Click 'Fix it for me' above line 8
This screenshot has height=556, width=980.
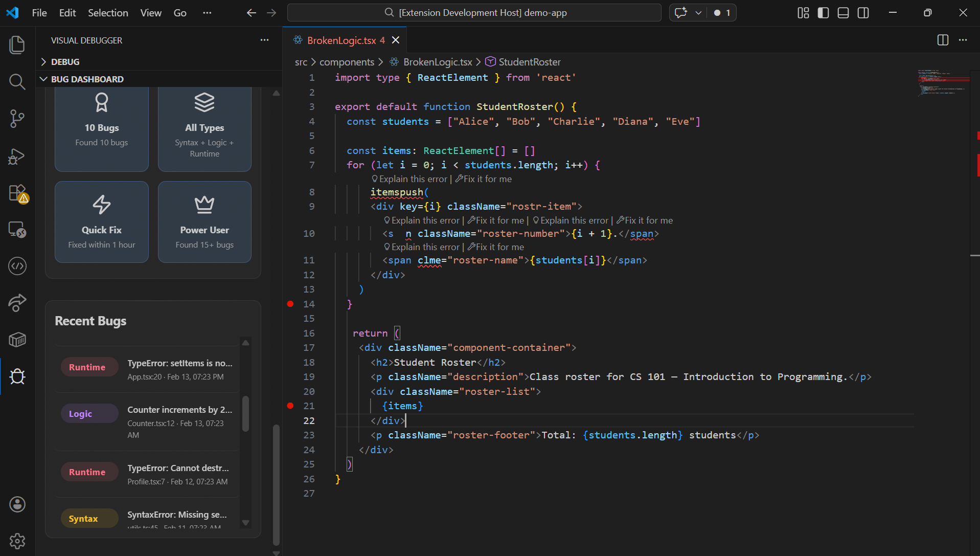pyautogui.click(x=487, y=179)
